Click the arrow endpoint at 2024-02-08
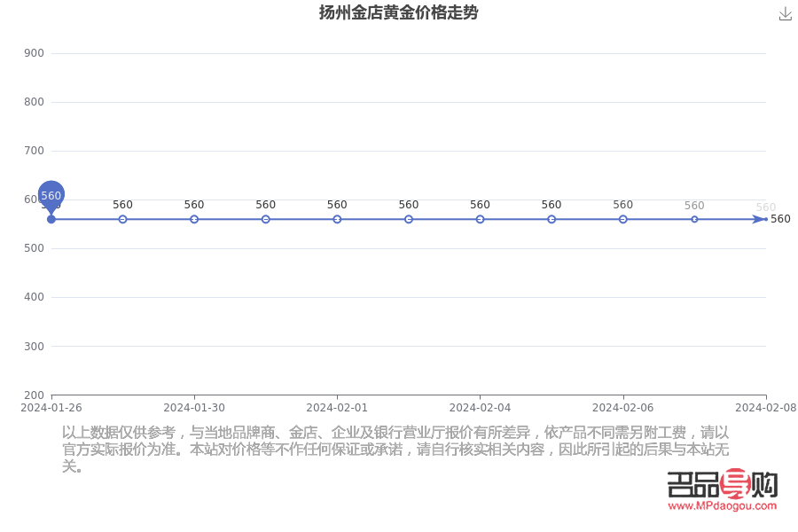Viewport: 798px width, 532px height. 760,219
